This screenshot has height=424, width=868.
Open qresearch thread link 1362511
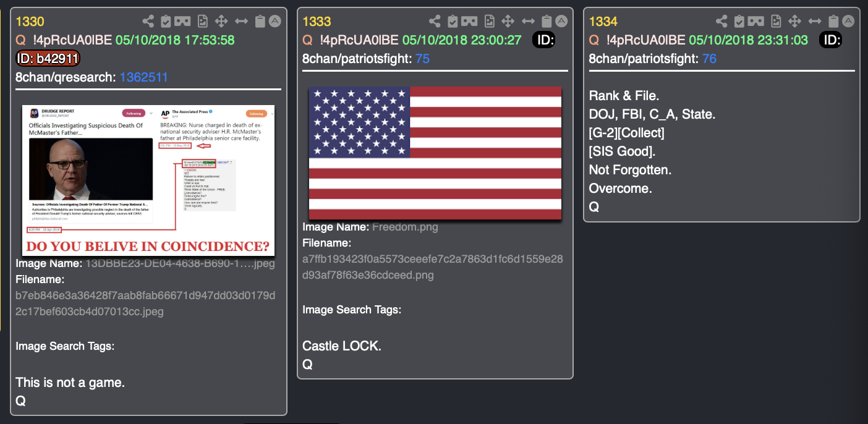coord(143,77)
